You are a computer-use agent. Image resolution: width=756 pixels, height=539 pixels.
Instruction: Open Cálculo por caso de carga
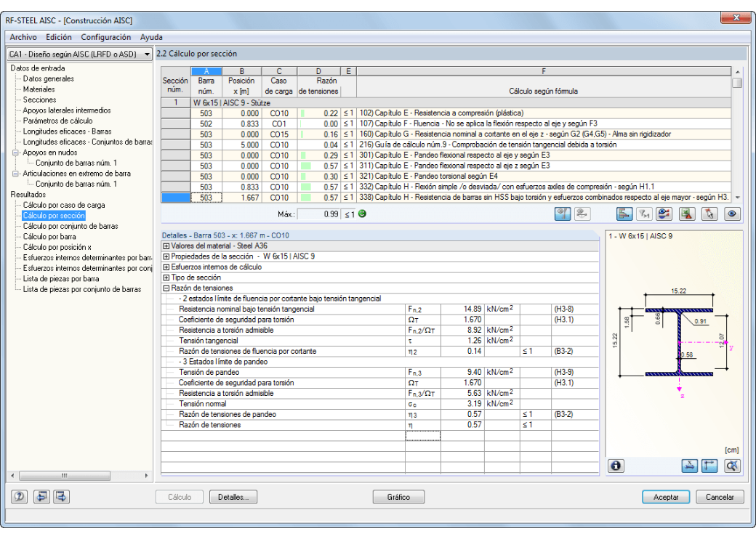coord(64,205)
